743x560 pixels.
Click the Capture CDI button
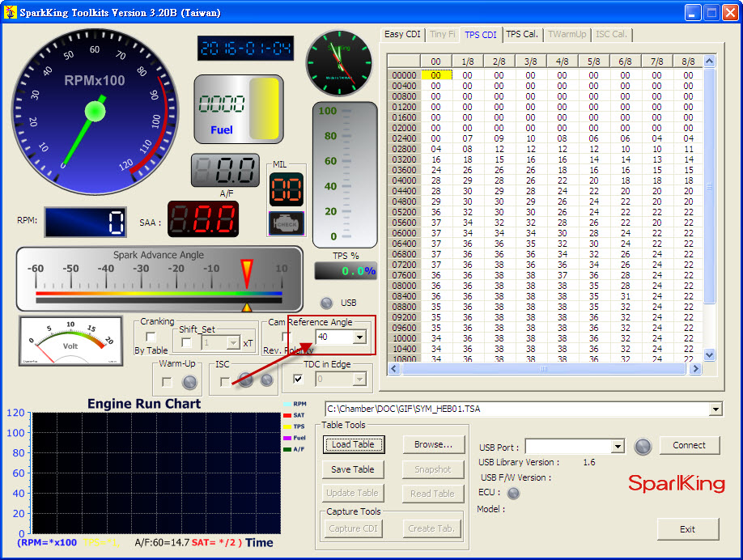[353, 528]
